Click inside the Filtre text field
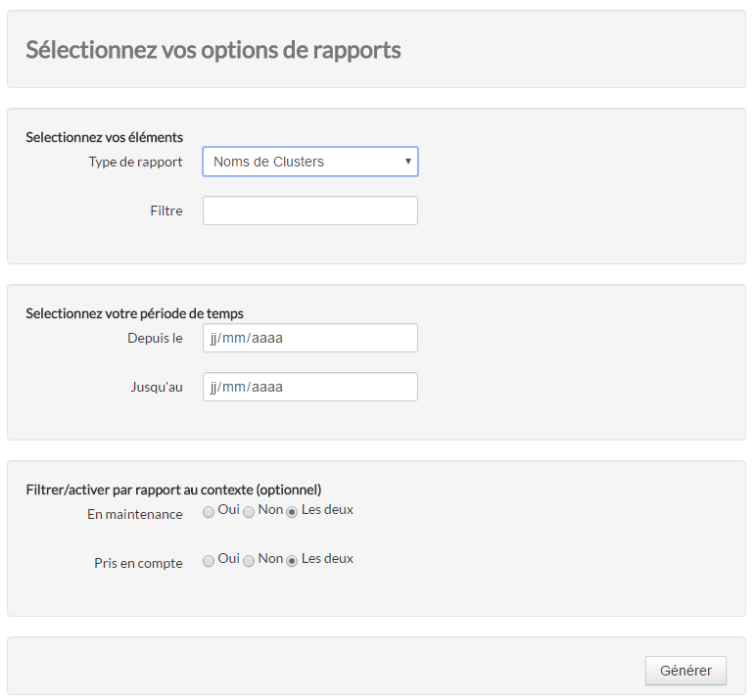 (x=309, y=210)
